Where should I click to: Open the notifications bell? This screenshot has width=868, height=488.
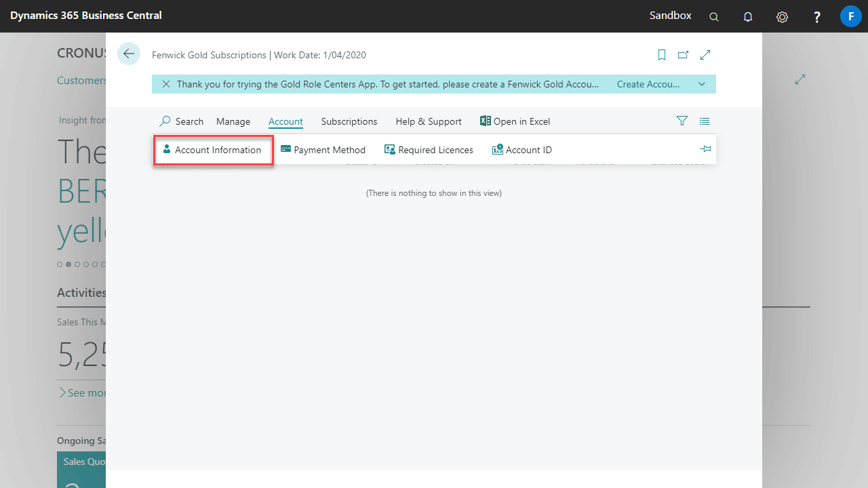tap(748, 17)
